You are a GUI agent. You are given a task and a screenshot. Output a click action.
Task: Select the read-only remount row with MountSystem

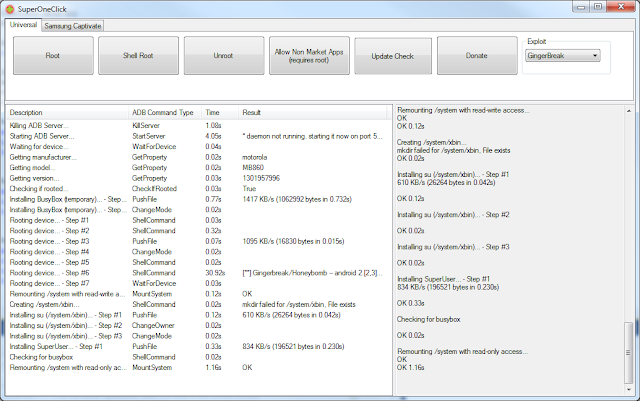(x=197, y=368)
